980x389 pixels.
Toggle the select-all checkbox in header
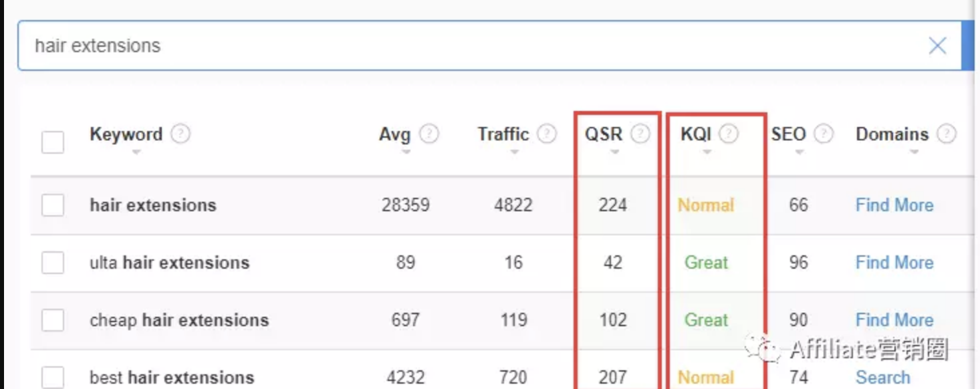click(x=53, y=142)
